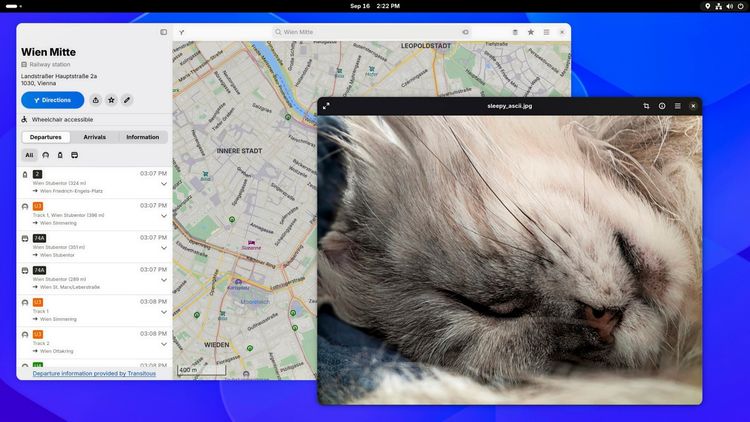Image resolution: width=750 pixels, height=422 pixels.
Task: Select the 'Wheelchair accessible' row
Action: pos(94,119)
